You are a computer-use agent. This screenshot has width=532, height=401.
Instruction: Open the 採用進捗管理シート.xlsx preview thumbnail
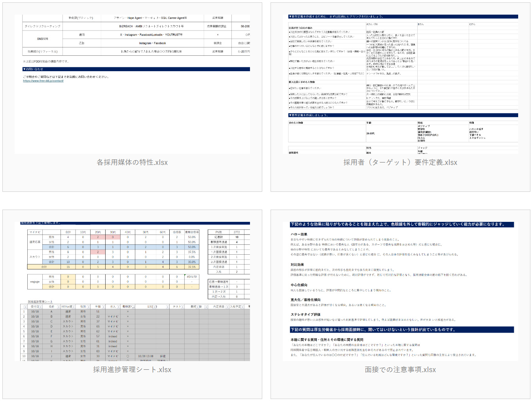(x=132, y=291)
